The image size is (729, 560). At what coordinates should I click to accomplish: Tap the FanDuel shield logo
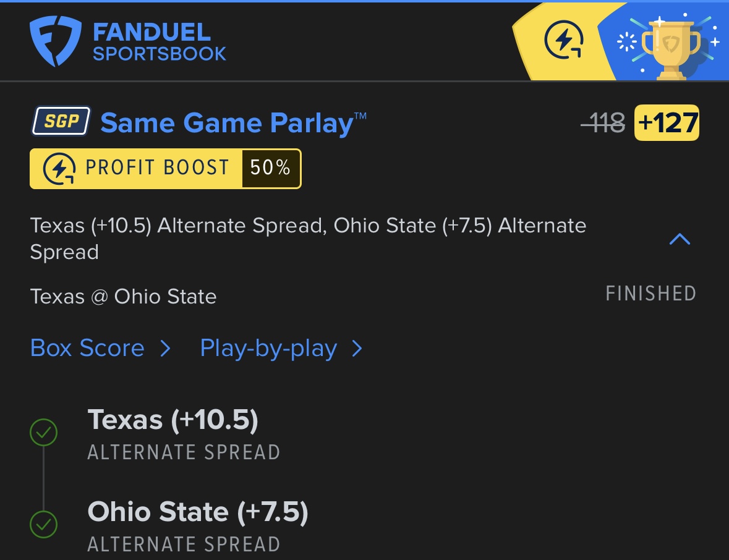coord(55,41)
